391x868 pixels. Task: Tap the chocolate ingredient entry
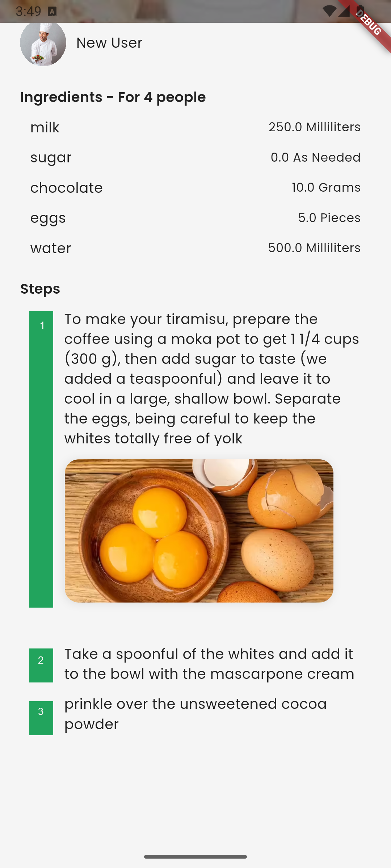click(x=67, y=188)
